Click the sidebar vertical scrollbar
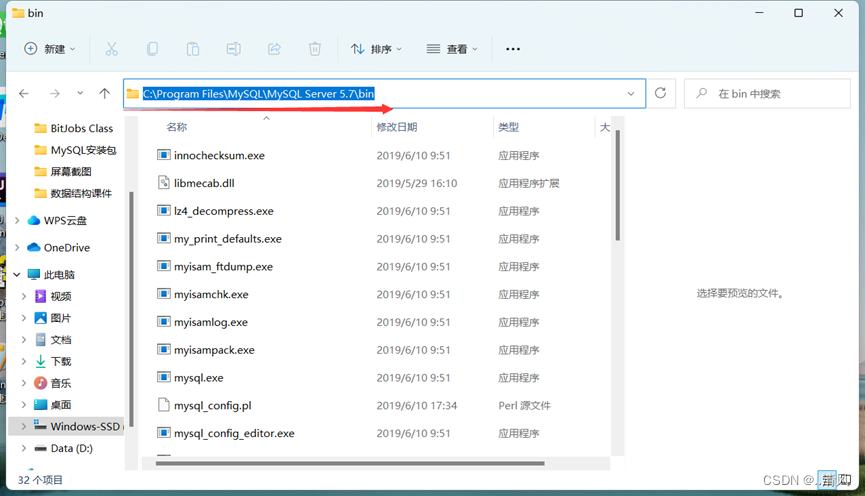865x496 pixels. [x=131, y=308]
